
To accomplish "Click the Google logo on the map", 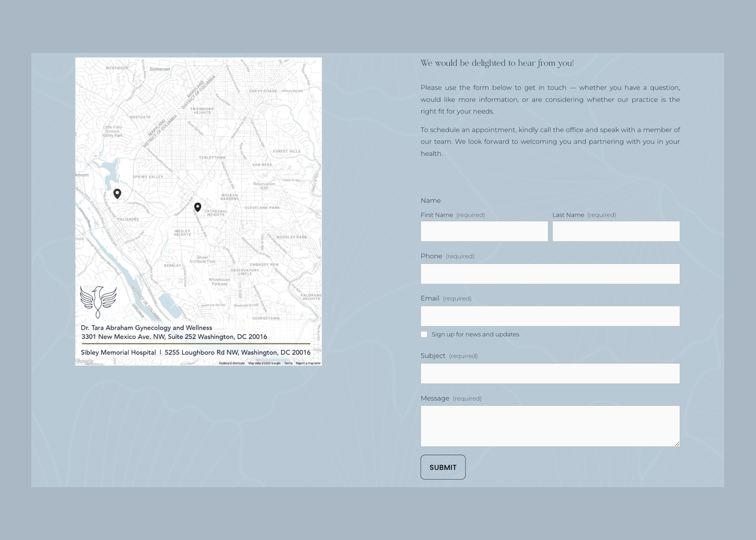I will pyautogui.click(x=84, y=361).
